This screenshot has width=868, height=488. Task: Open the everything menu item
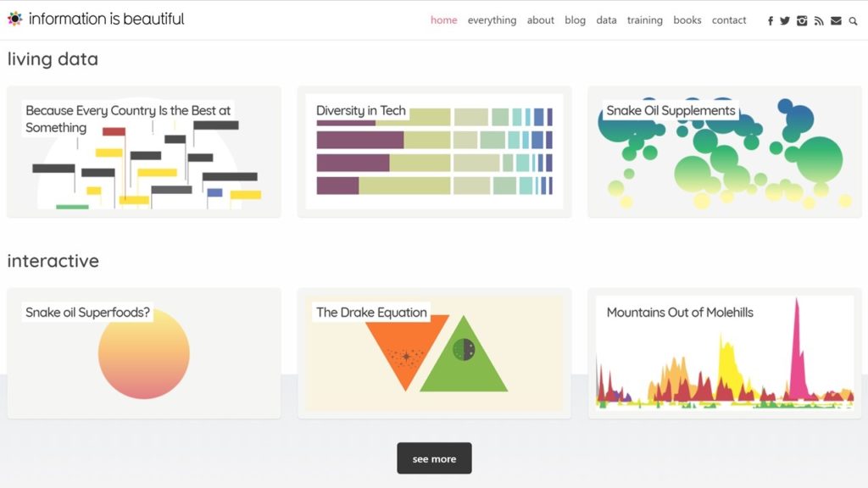click(x=492, y=20)
